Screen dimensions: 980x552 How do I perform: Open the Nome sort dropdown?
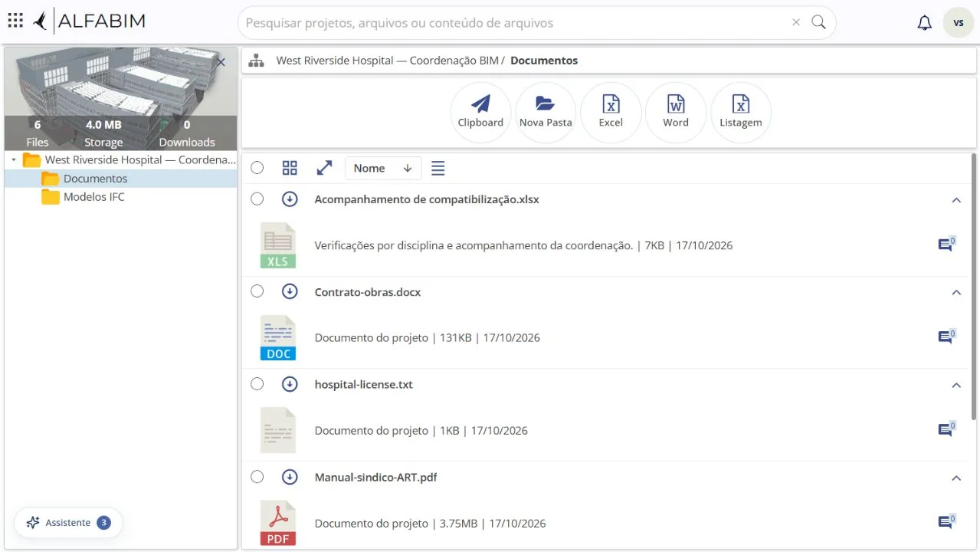(383, 168)
